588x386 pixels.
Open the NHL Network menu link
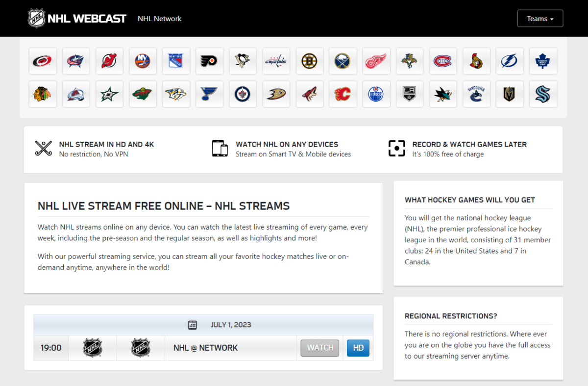[x=159, y=19]
